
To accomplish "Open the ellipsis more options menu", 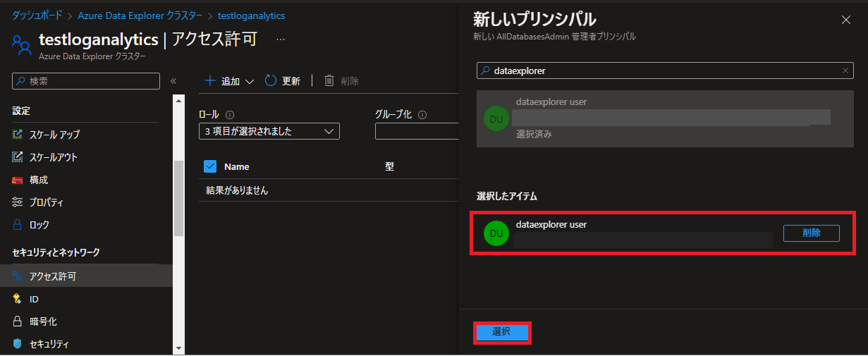I will 281,39.
